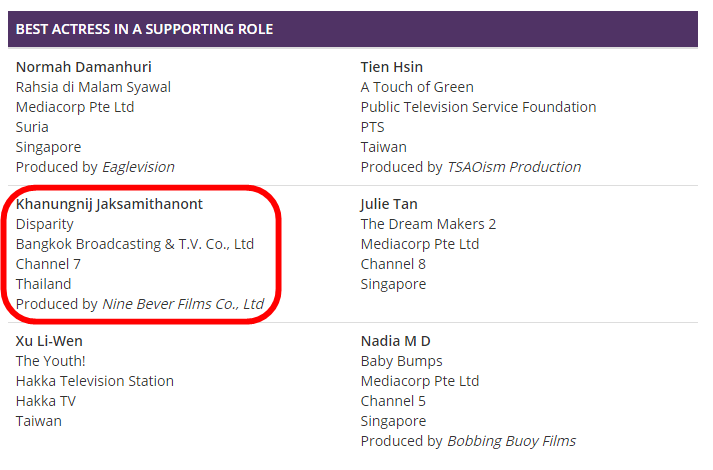
Task: Click the Channel 8 text
Action: (x=393, y=264)
